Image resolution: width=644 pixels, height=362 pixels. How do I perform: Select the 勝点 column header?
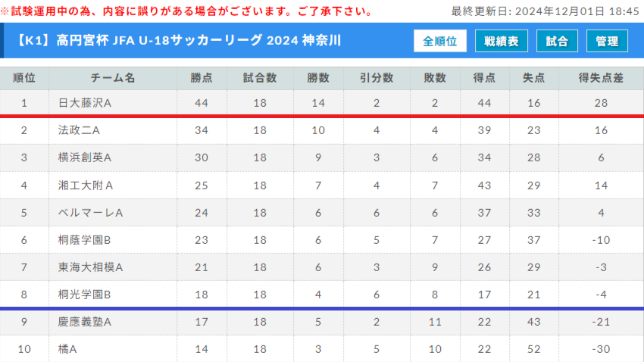tap(202, 78)
